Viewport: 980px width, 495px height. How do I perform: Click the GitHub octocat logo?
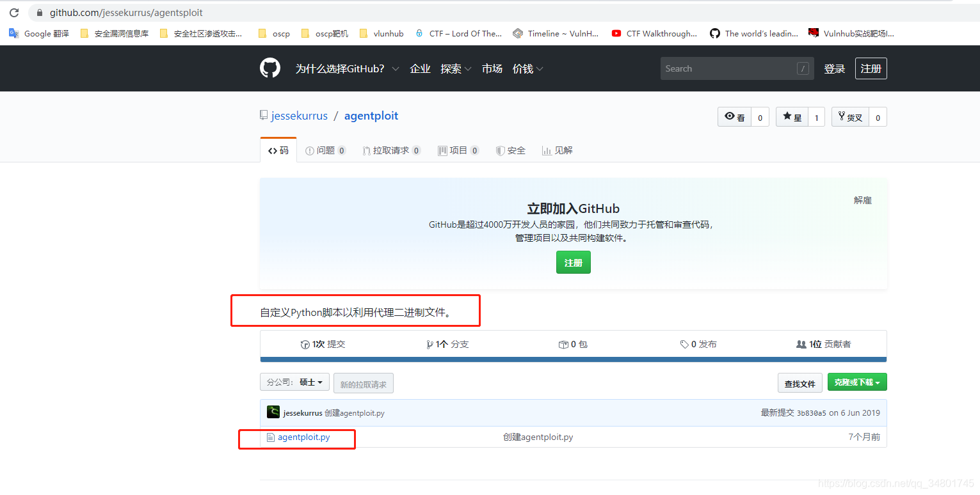(x=270, y=68)
